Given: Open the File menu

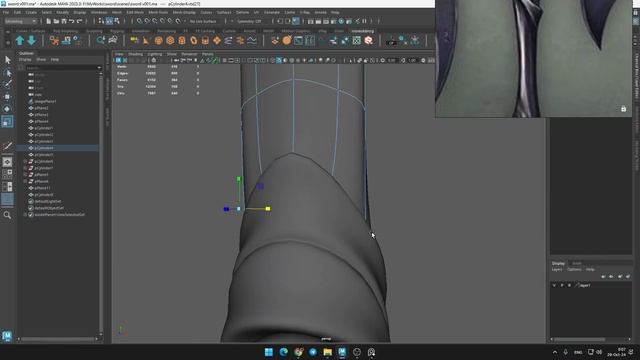Looking at the screenshot, I should coord(6,12).
